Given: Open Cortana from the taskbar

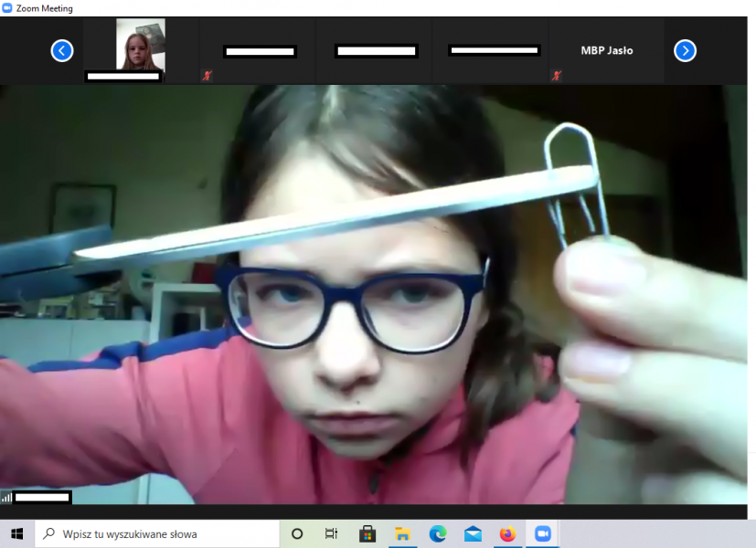Looking at the screenshot, I should point(297,533).
